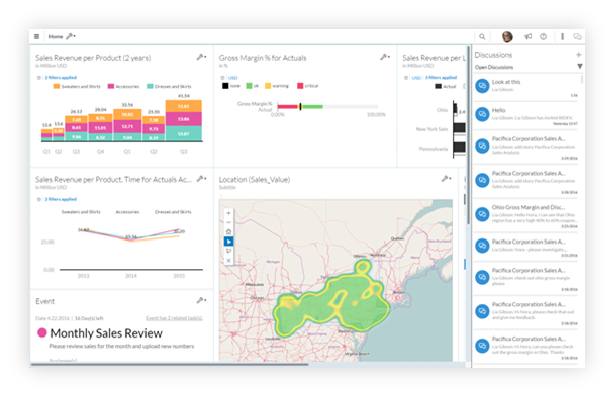The image size is (608, 393).
Task: Add a new discussion with plus icon
Action: (x=579, y=55)
